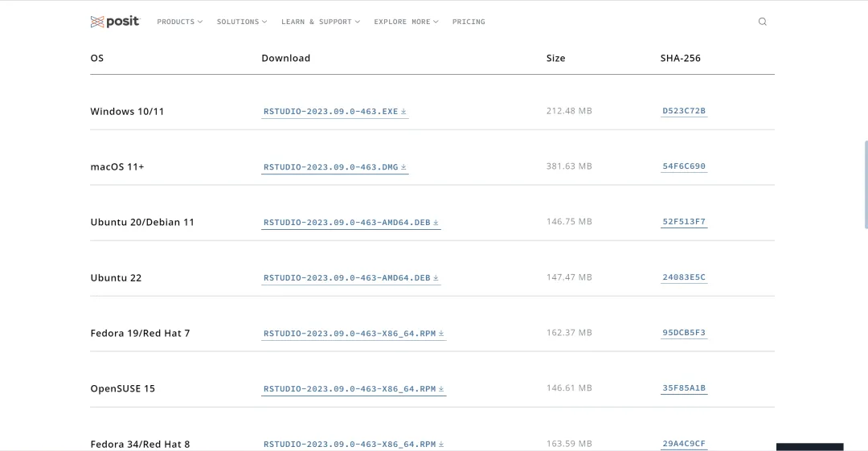868x451 pixels.
Task: Download the macOS .DMG installer
Action: pos(335,166)
